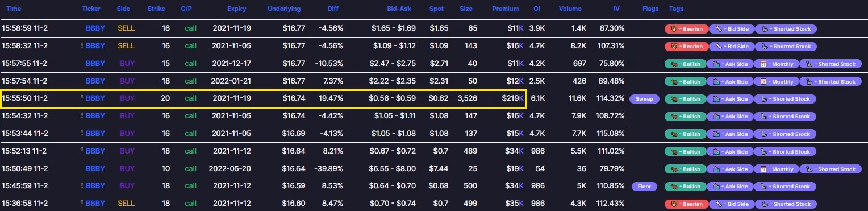This screenshot has width=868, height=211.
Task: Click the Volume column header
Action: point(570,9)
